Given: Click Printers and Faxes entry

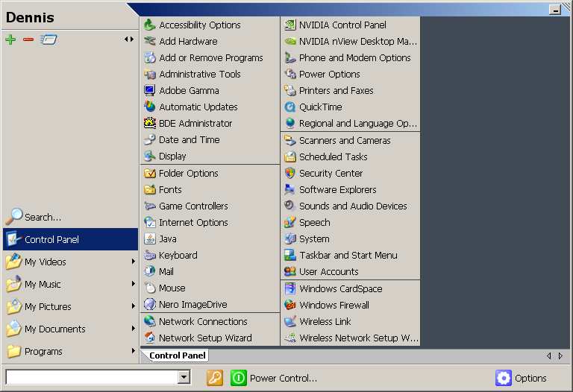Looking at the screenshot, I should pyautogui.click(x=350, y=90).
